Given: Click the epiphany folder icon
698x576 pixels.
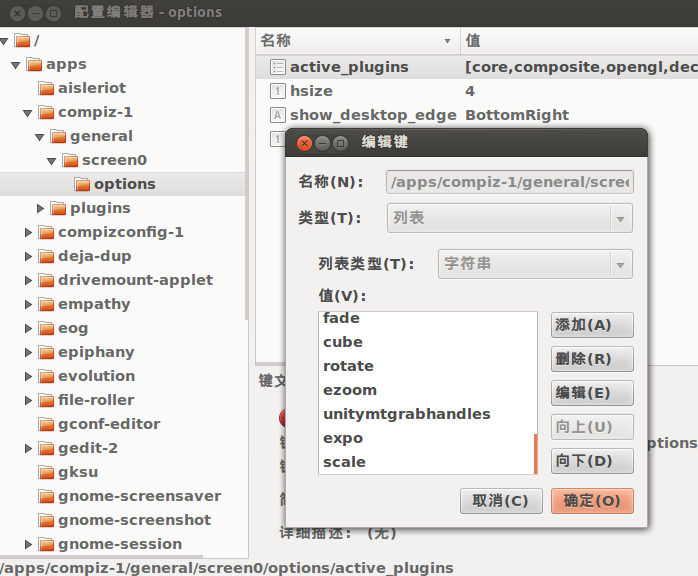Looking at the screenshot, I should (x=46, y=353).
